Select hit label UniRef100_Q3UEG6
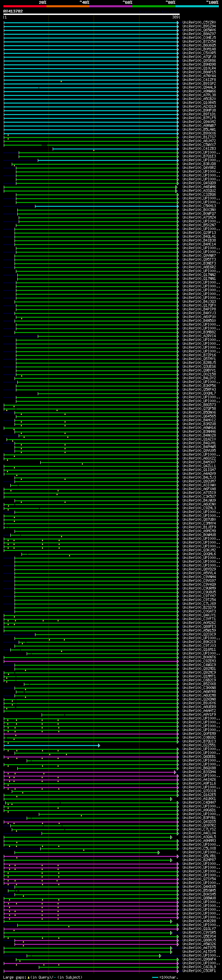 [x=199, y=367]
